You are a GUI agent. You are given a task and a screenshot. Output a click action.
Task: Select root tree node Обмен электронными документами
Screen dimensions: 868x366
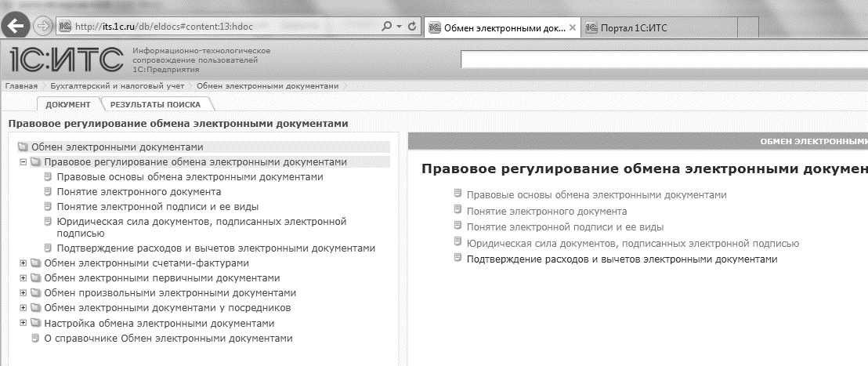tap(118, 147)
